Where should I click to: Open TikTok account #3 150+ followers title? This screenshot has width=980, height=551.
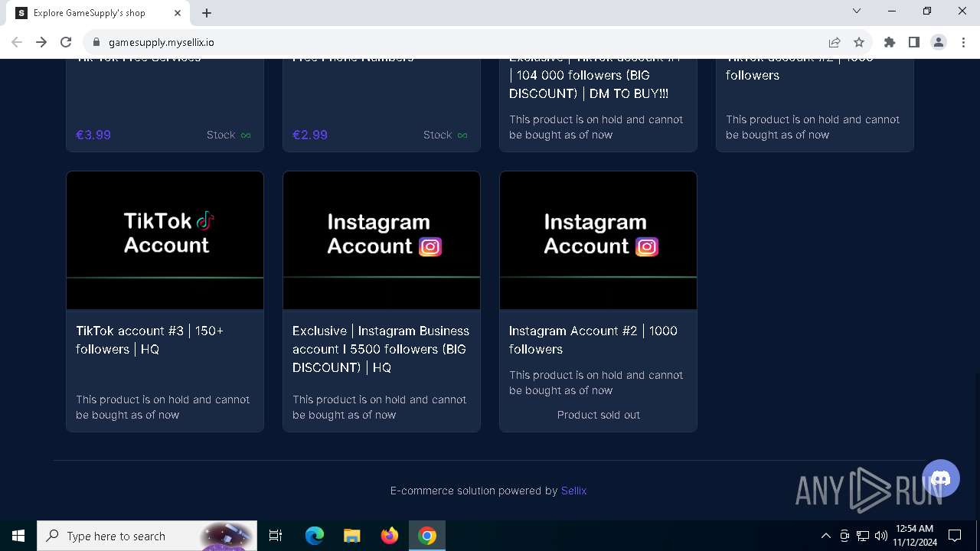pos(150,340)
